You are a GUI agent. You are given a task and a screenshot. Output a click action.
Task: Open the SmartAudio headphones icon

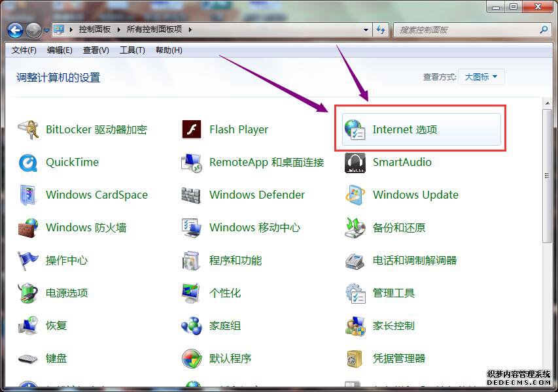pos(355,163)
